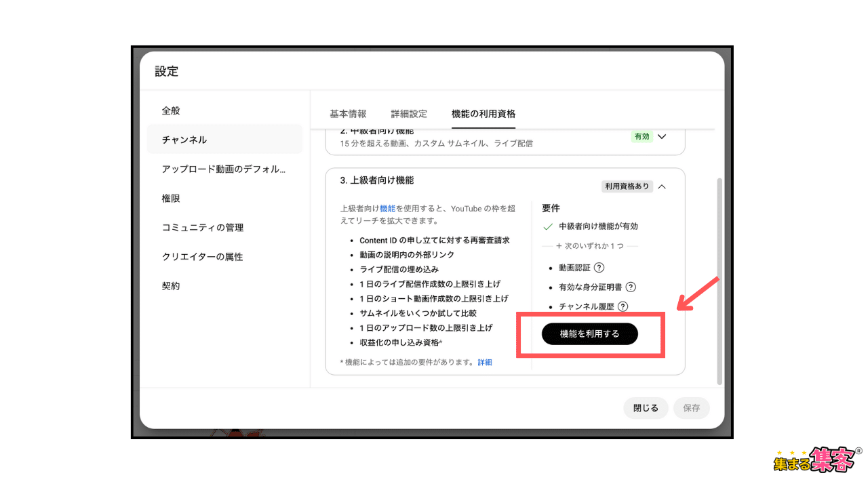Open アップロード動画のデフォルト設定 sidebar item
The width and height of the screenshot is (868, 488).
tap(224, 169)
